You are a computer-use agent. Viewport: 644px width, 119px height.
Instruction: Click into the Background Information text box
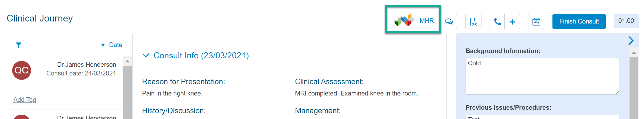point(542,76)
